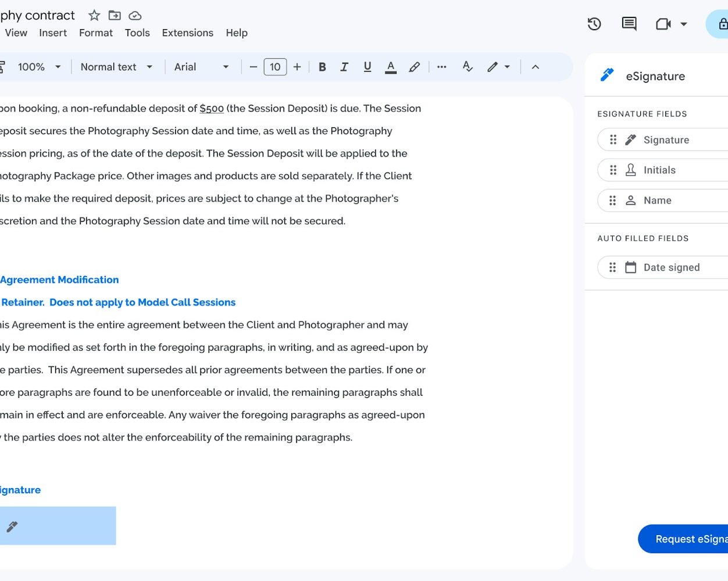The height and width of the screenshot is (581, 728).
Task: Click the move to folder icon
Action: point(115,16)
